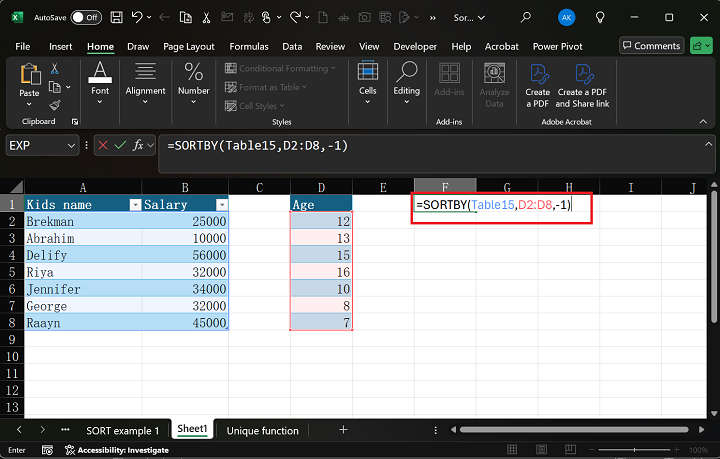This screenshot has height=459, width=720.
Task: Open the Editing group search icon
Action: [x=406, y=72]
